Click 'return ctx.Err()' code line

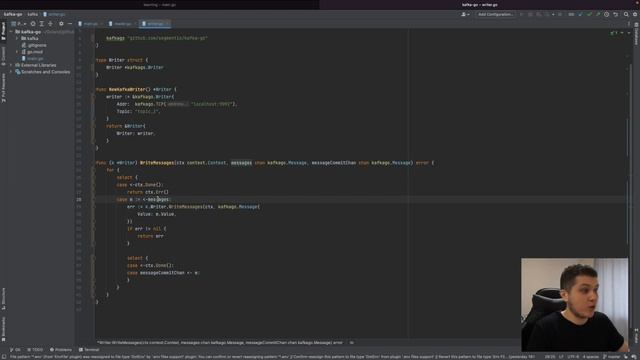pos(148,192)
